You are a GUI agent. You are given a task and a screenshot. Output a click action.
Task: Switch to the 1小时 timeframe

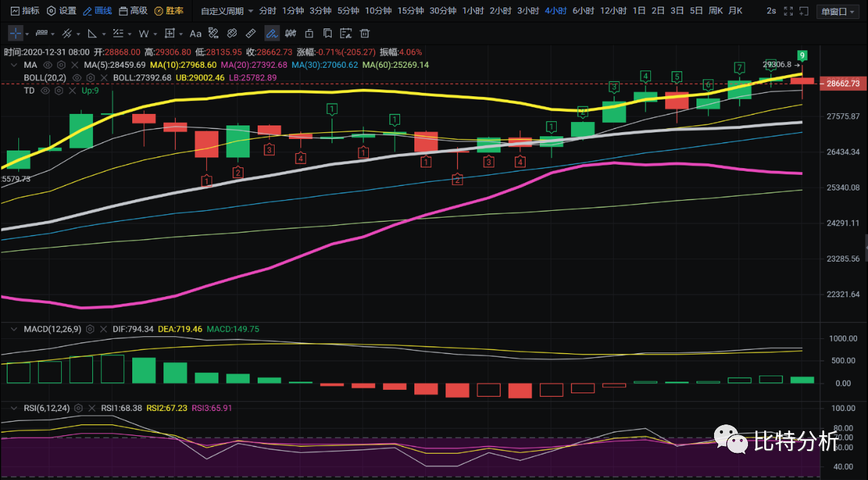472,11
